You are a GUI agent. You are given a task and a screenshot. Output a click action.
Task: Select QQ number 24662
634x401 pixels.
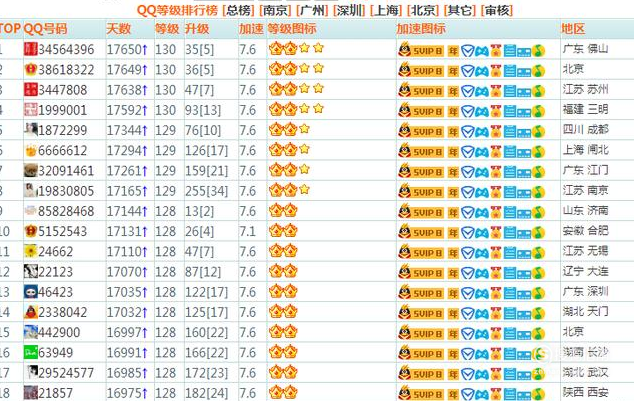pos(56,251)
